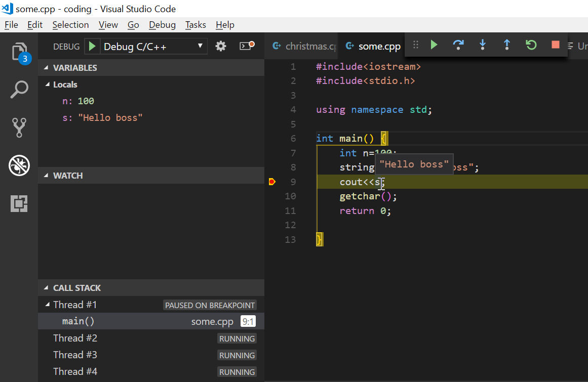The height and width of the screenshot is (382, 588).
Task: Click the DEBUG label in sidebar header
Action: (66, 47)
